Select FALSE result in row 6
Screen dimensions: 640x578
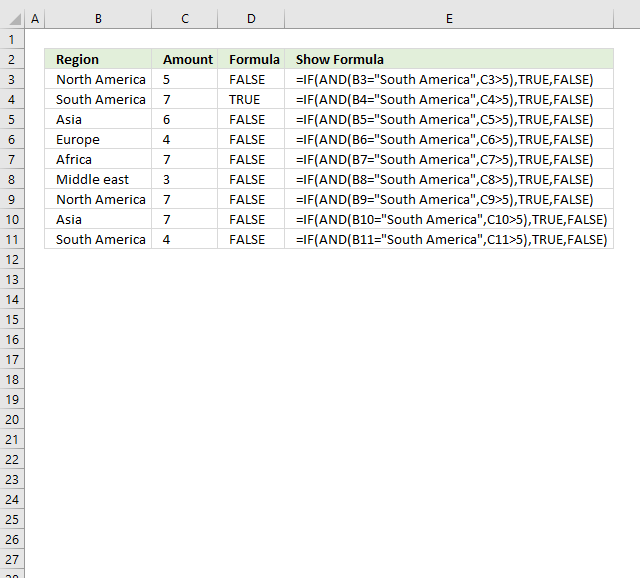coord(251,139)
